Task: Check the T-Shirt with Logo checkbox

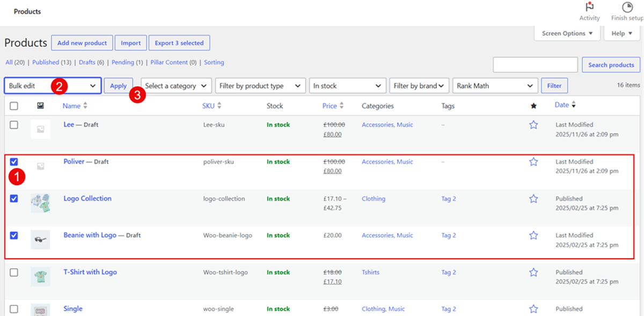Action: (14, 273)
